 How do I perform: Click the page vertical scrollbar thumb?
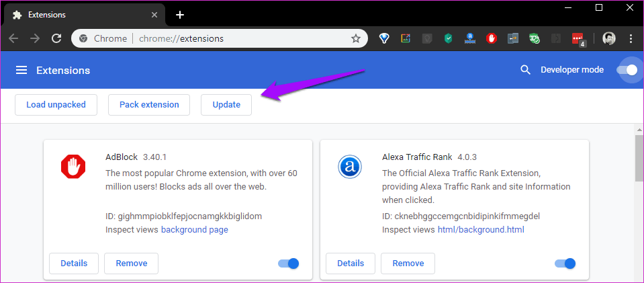click(x=639, y=159)
